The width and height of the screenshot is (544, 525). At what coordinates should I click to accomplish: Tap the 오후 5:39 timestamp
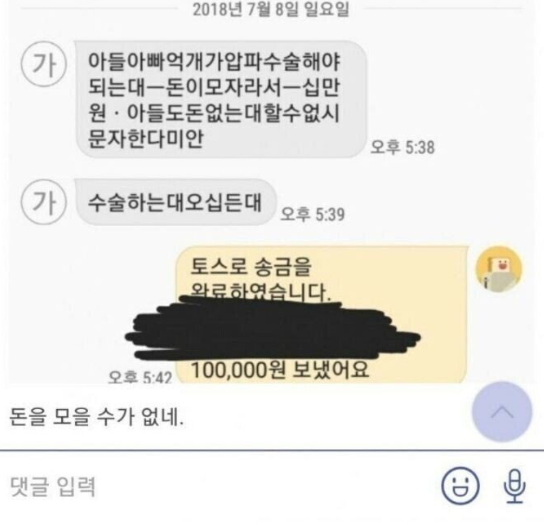[x=313, y=214]
